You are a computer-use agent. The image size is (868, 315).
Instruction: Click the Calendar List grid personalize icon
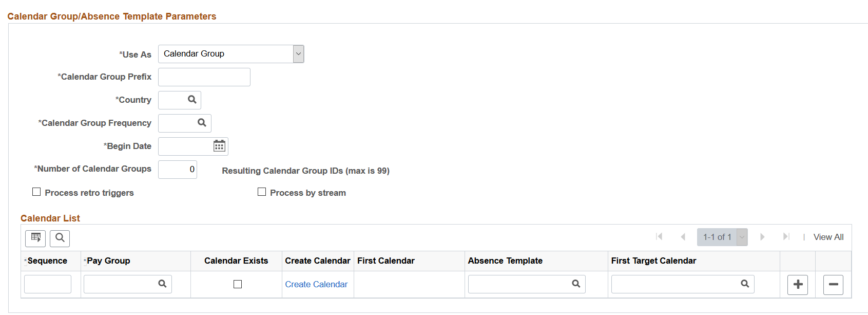tap(35, 238)
